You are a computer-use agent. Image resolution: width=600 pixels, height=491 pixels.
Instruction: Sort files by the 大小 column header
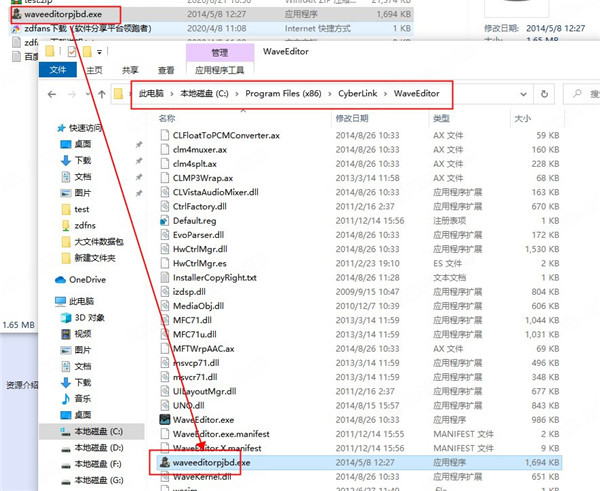coord(522,118)
